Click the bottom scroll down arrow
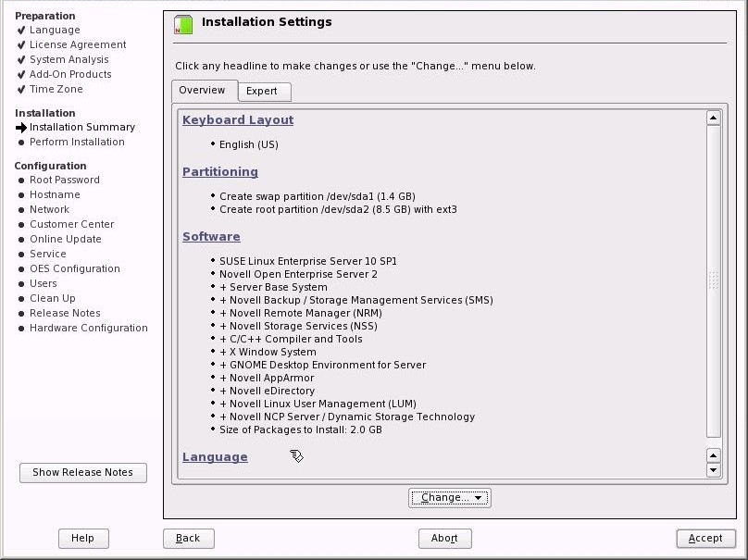The height and width of the screenshot is (560, 748). (x=713, y=470)
